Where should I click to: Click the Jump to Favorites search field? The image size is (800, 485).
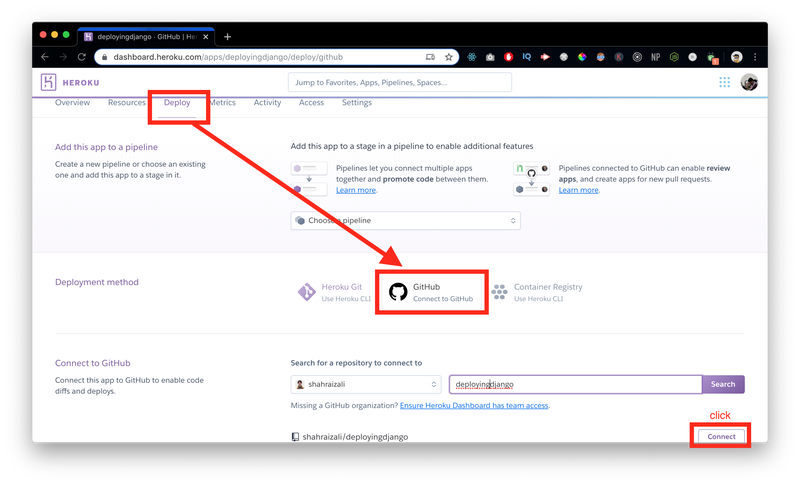tap(399, 82)
